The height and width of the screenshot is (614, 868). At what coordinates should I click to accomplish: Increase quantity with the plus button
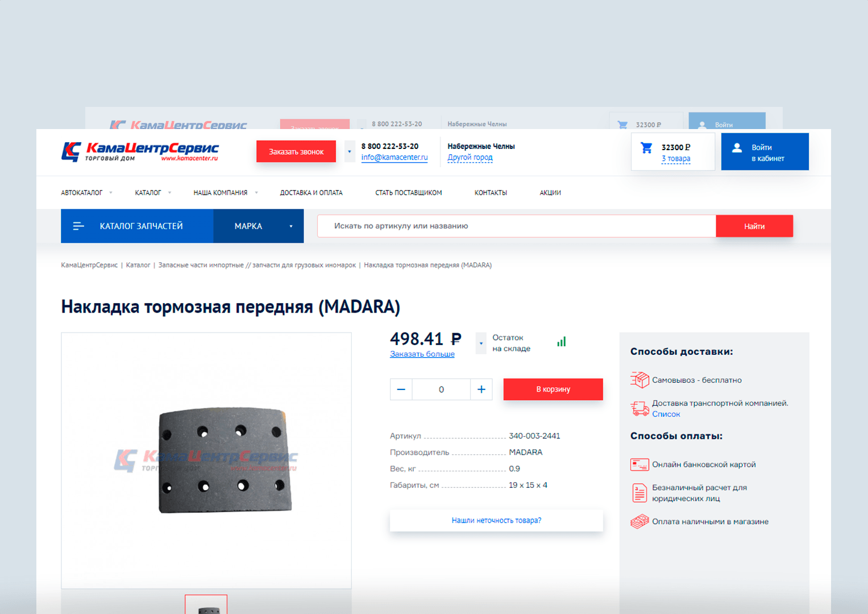click(x=481, y=389)
